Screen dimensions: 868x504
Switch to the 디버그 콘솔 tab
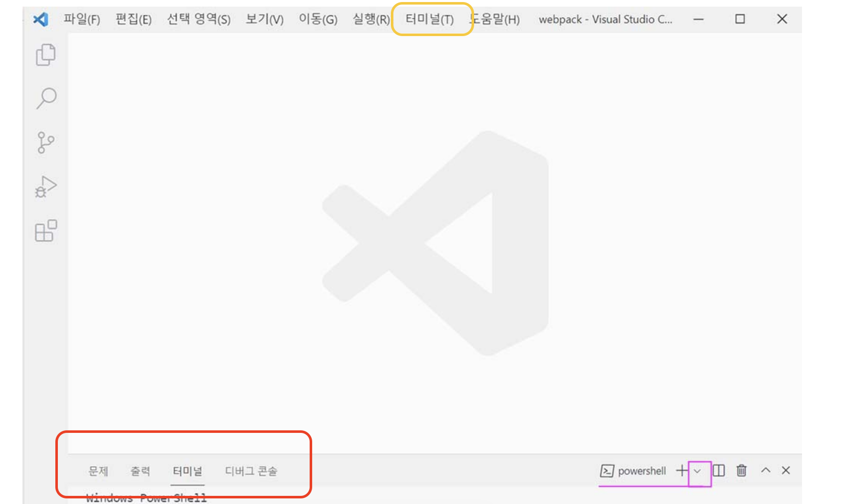[251, 471]
